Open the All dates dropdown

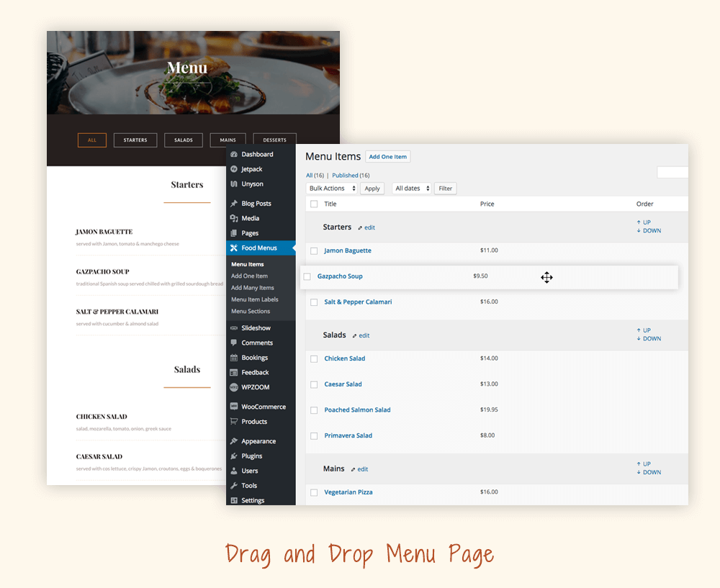coord(411,188)
